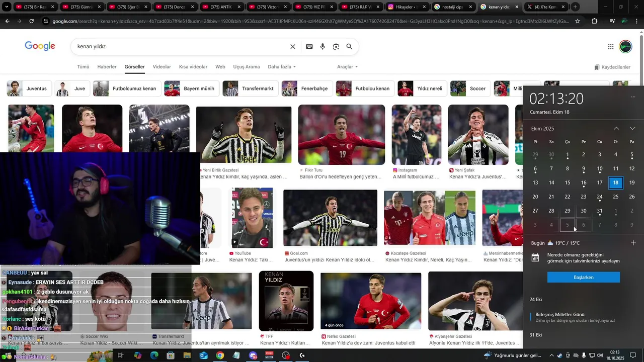
Task: Open the notification center icon
Action: coord(633,355)
